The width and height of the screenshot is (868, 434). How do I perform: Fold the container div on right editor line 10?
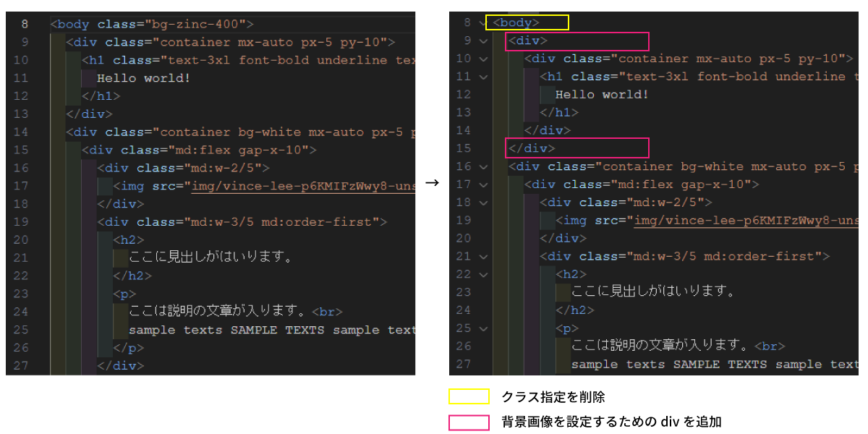point(483,59)
